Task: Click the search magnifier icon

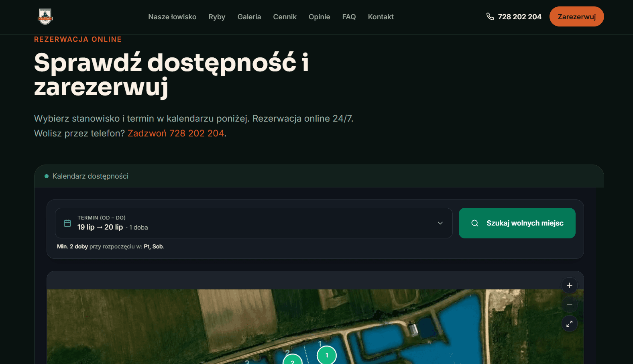Action: tap(475, 223)
